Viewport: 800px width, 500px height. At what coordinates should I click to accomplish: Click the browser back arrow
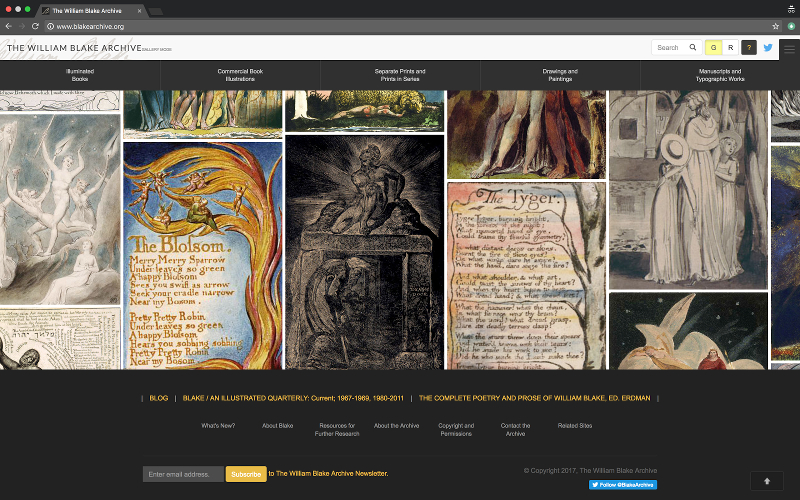tap(9, 26)
